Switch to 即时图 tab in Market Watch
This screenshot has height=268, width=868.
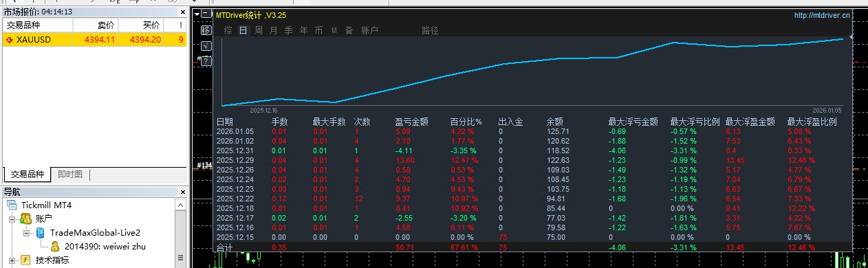pos(69,175)
